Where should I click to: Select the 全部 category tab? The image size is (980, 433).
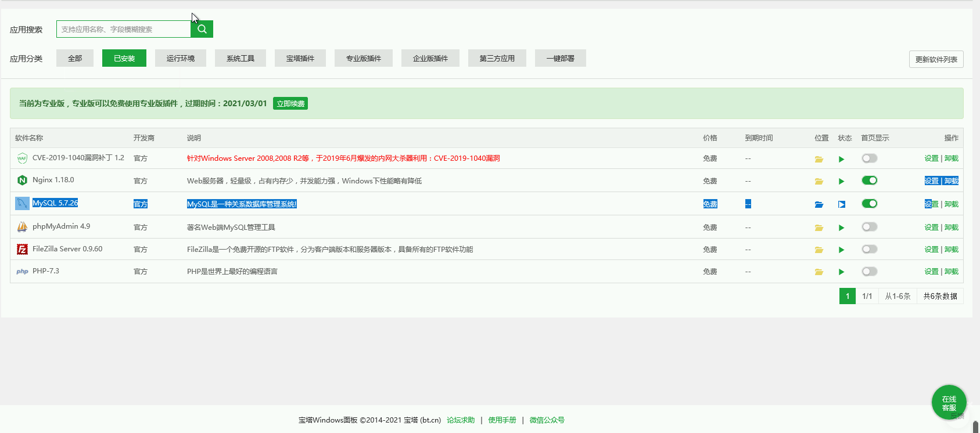[x=75, y=58]
